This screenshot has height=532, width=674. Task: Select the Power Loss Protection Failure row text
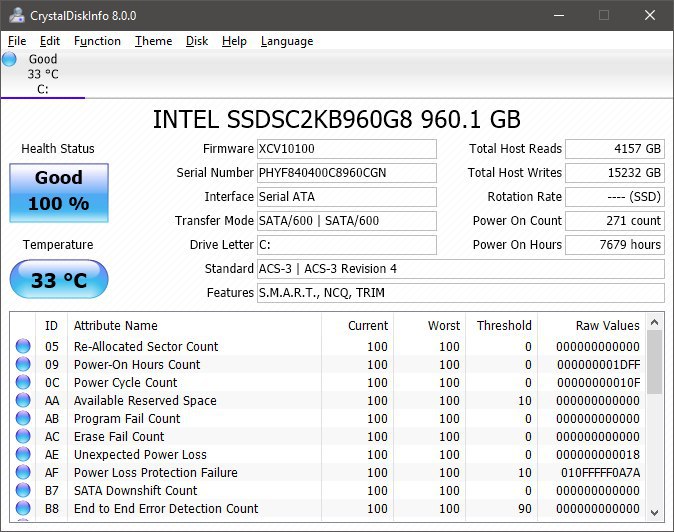click(156, 473)
